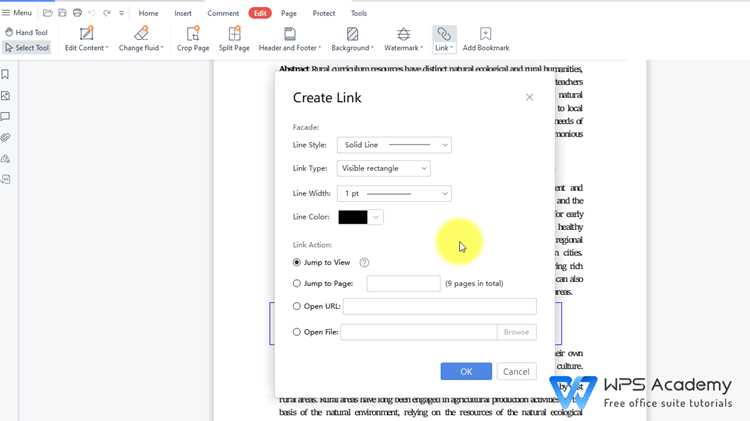The height and width of the screenshot is (421, 750).
Task: Click the Add Bookmark icon
Action: (485, 33)
